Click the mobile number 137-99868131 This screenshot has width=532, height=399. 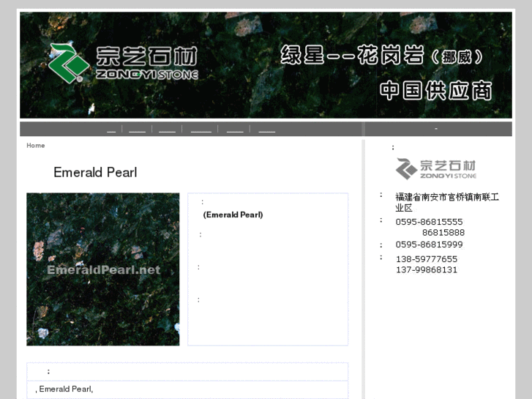tap(427, 270)
